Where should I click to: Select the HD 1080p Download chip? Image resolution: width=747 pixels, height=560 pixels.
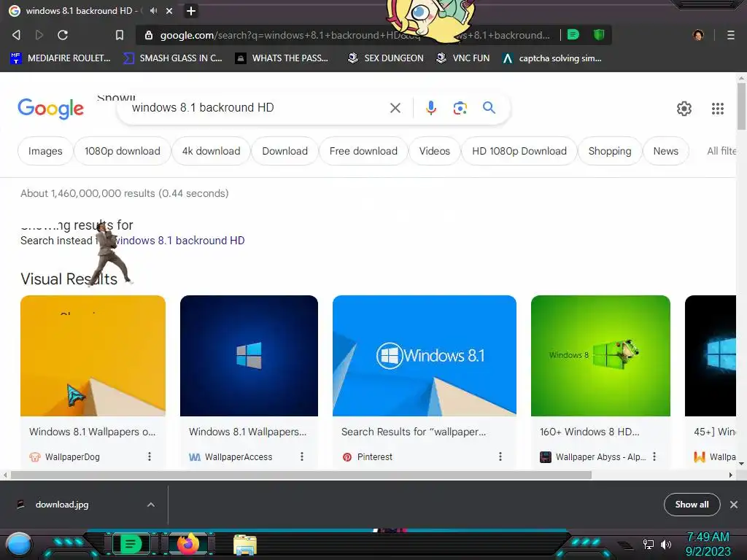(519, 151)
